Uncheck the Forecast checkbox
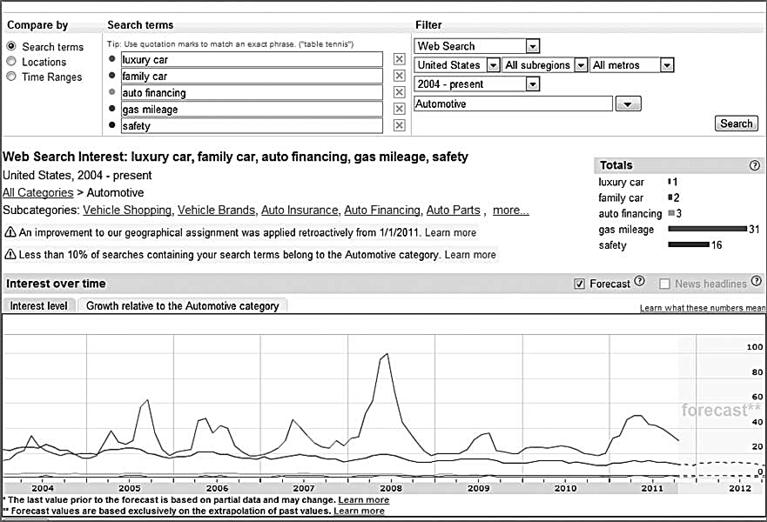This screenshot has width=767, height=522. (579, 284)
